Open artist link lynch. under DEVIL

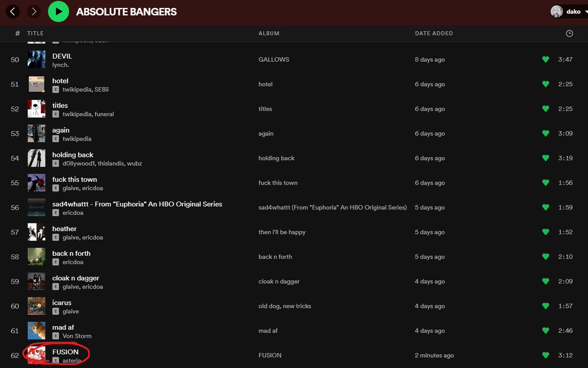pyautogui.click(x=61, y=65)
